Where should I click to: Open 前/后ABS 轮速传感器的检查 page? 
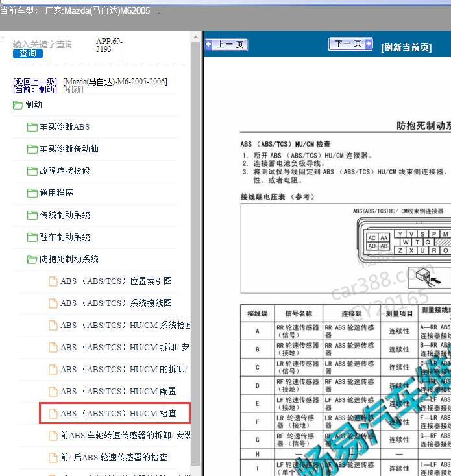tap(114, 457)
